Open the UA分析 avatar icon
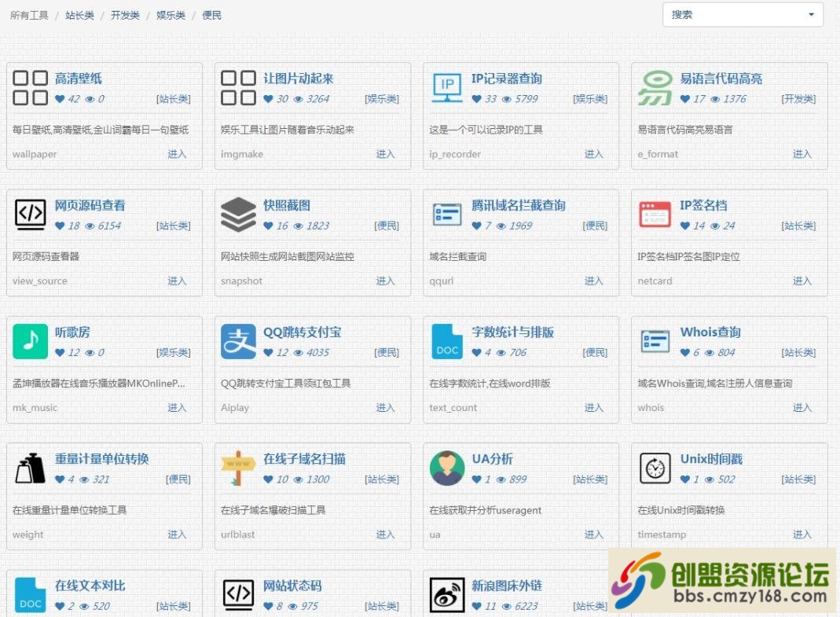 coord(447,468)
